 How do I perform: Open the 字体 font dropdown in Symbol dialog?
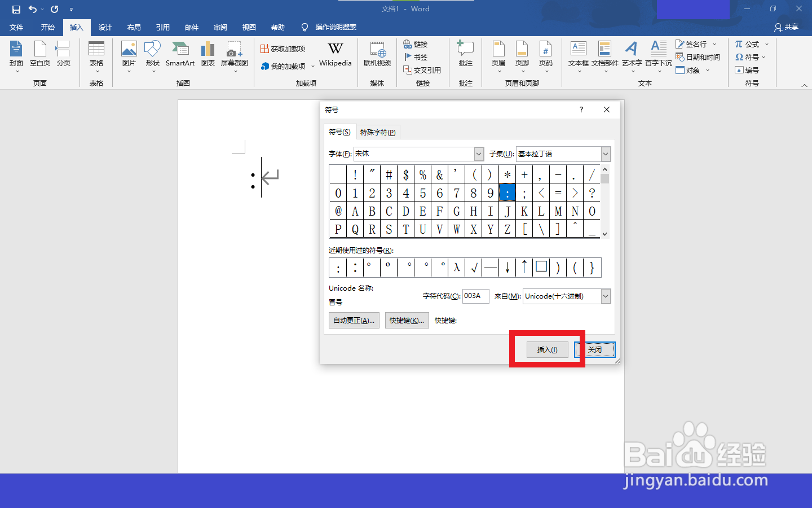point(478,154)
